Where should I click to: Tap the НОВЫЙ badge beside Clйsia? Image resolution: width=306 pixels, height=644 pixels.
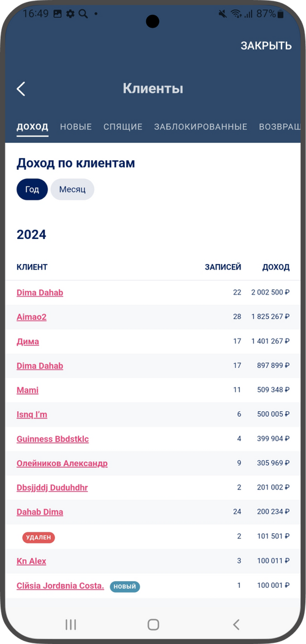[x=125, y=586]
